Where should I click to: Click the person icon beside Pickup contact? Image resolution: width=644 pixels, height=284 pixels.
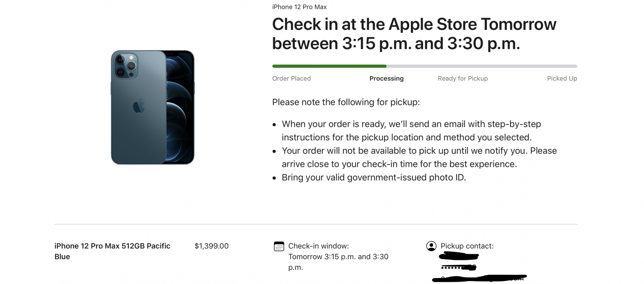point(431,246)
